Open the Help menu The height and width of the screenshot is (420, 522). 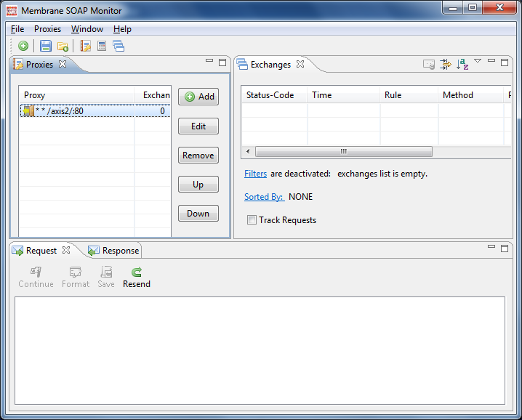pos(122,29)
